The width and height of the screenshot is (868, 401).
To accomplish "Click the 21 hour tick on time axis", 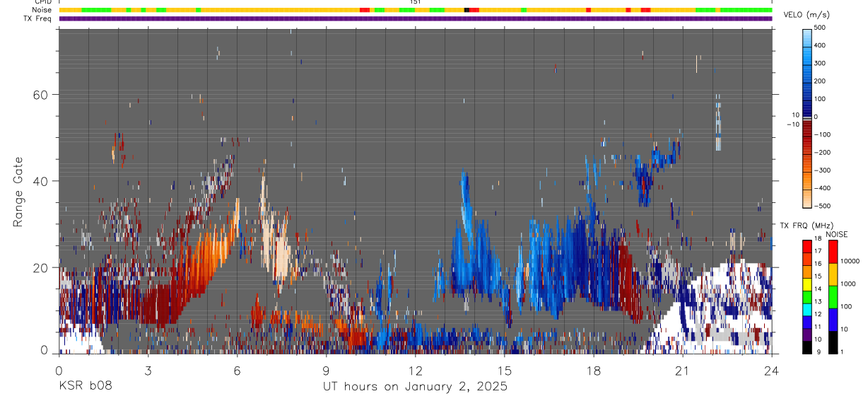I will [683, 370].
